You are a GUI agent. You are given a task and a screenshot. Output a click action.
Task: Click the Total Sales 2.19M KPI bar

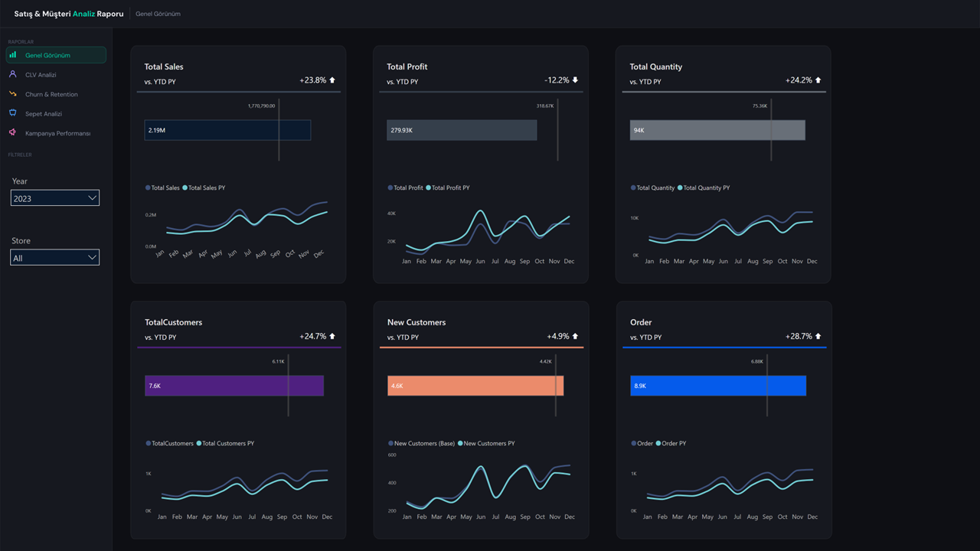pyautogui.click(x=227, y=130)
